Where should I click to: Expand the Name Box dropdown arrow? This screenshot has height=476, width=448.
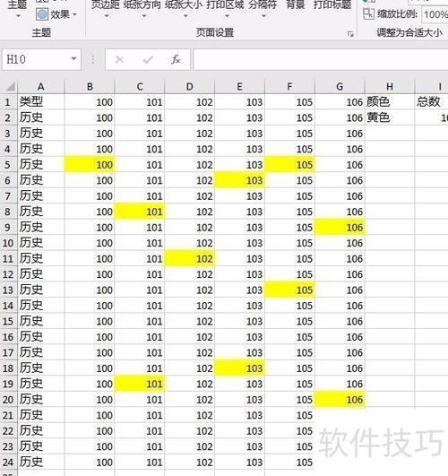[x=73, y=59]
